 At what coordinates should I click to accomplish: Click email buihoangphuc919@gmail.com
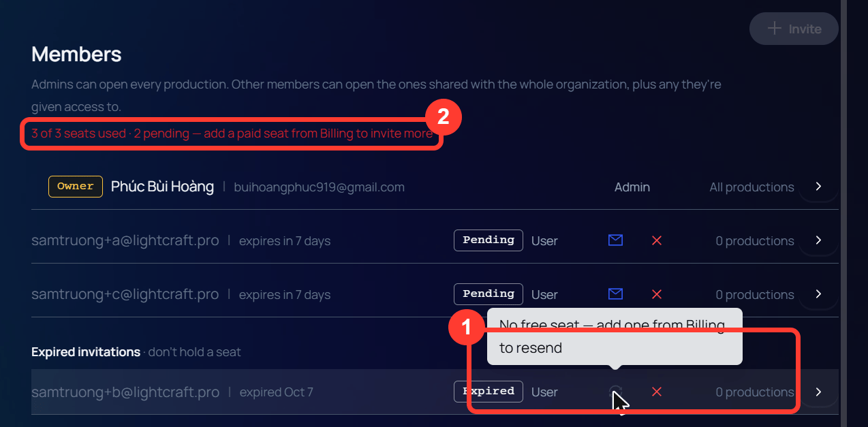(319, 187)
